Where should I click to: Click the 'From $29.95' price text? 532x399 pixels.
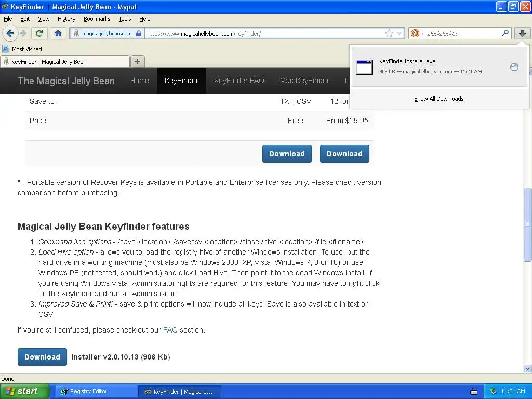point(347,121)
